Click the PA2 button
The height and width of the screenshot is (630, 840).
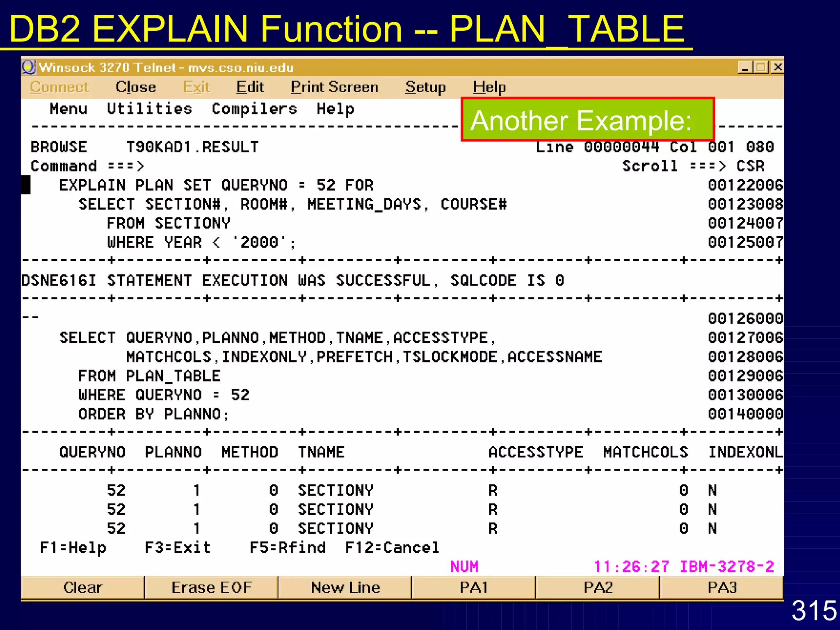pos(598,587)
